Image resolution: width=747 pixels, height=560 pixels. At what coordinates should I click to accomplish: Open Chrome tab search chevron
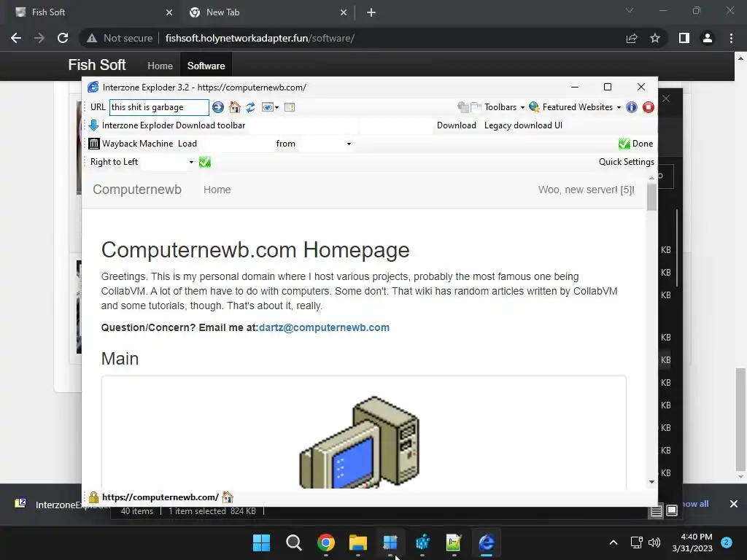coord(630,10)
